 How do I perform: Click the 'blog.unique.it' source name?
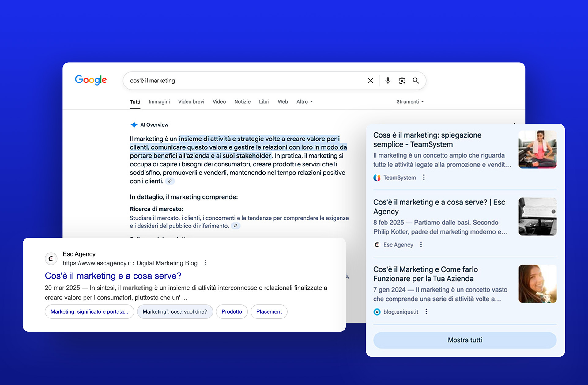[401, 312]
